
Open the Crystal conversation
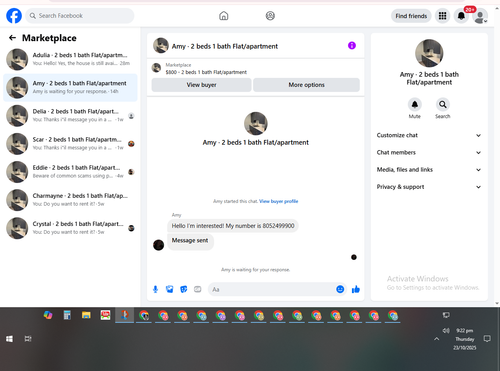[x=70, y=228]
